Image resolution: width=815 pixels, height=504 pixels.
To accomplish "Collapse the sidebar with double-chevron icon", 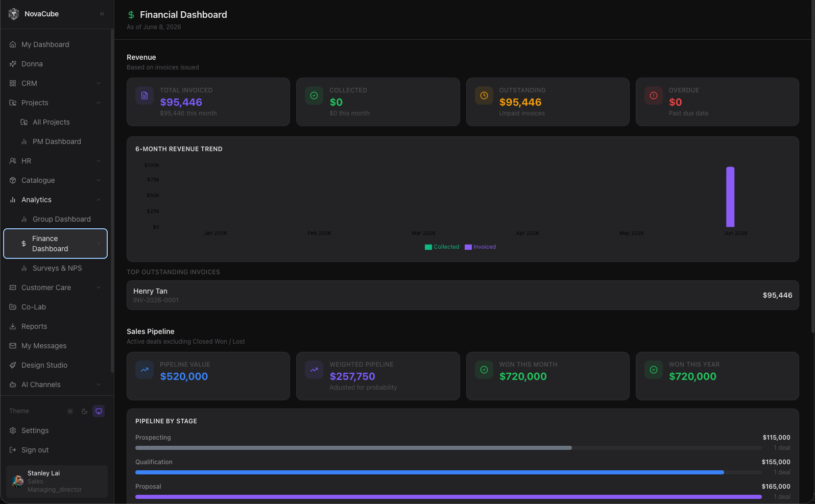I will pos(102,14).
